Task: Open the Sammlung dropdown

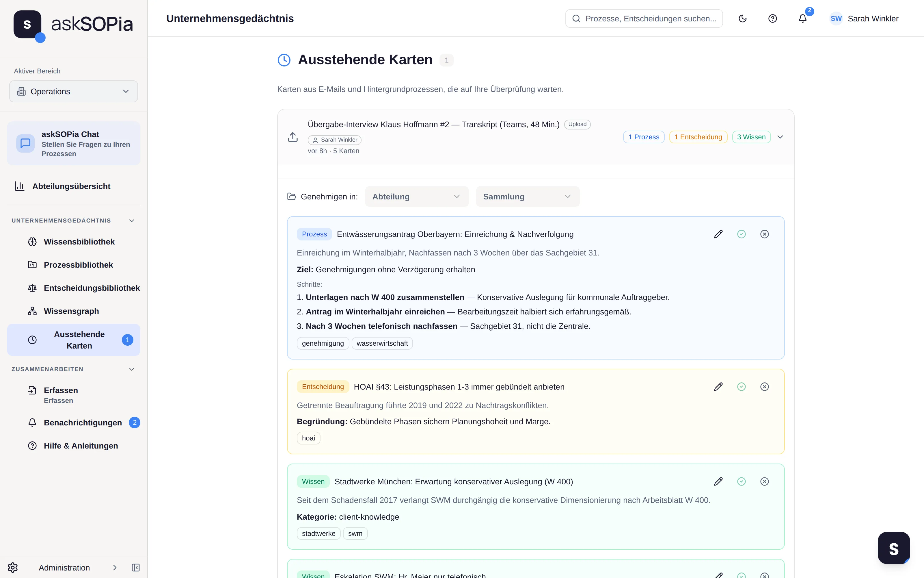Action: [x=527, y=197]
